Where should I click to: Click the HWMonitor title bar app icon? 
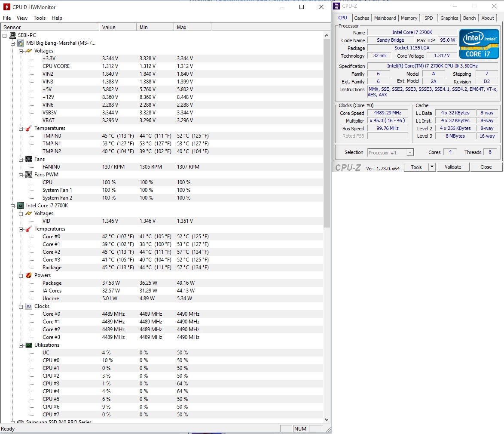tap(6, 7)
